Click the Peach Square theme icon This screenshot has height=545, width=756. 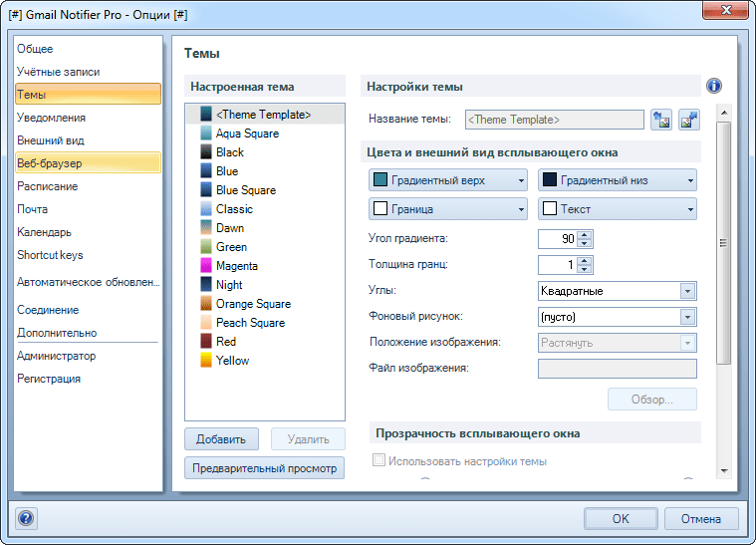(206, 323)
